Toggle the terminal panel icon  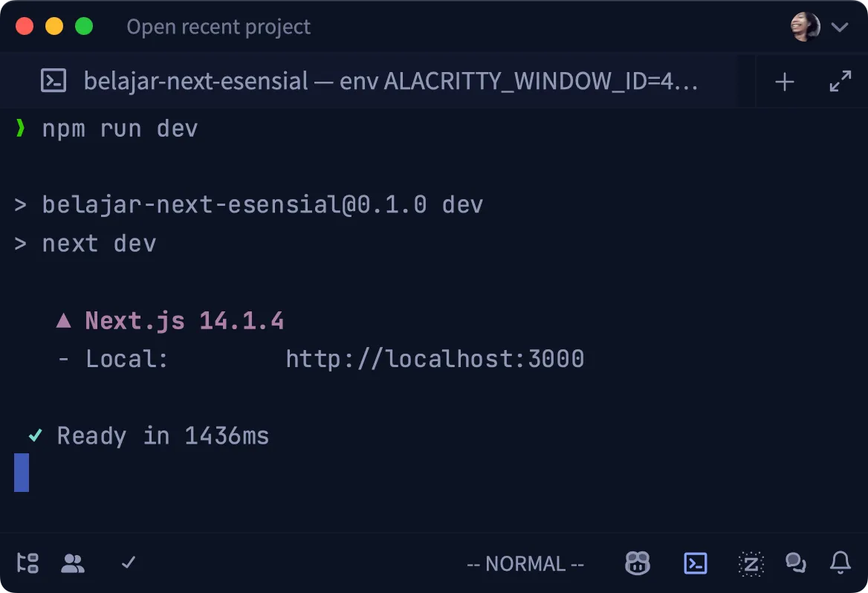695,563
